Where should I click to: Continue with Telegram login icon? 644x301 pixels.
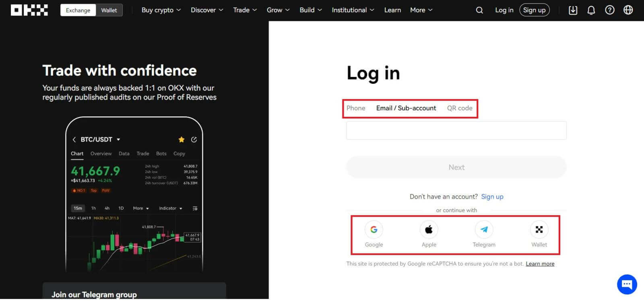pyautogui.click(x=484, y=230)
